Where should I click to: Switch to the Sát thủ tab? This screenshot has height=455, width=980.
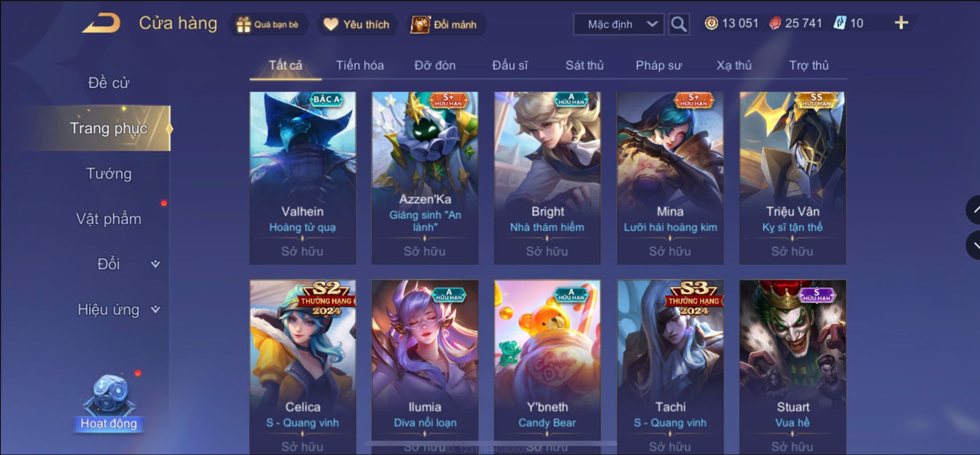pos(584,65)
